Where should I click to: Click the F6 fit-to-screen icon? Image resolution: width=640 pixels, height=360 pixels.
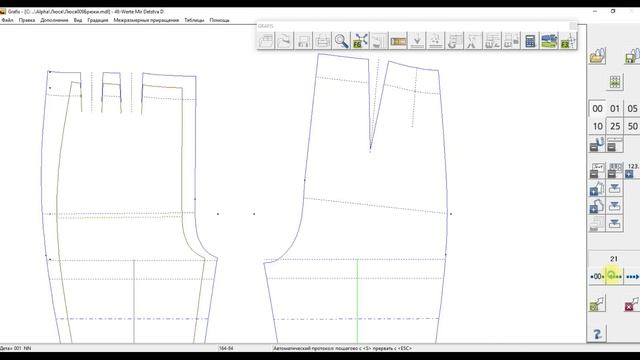[360, 41]
